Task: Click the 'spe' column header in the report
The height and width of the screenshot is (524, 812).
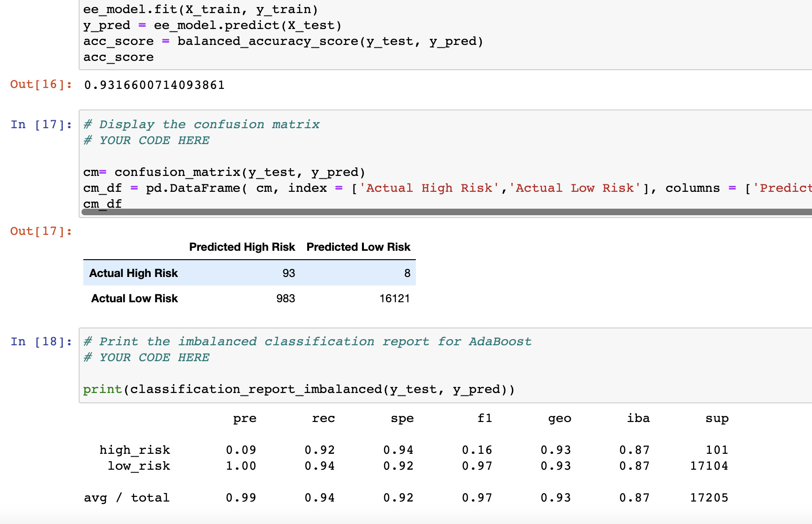Action: click(x=402, y=418)
